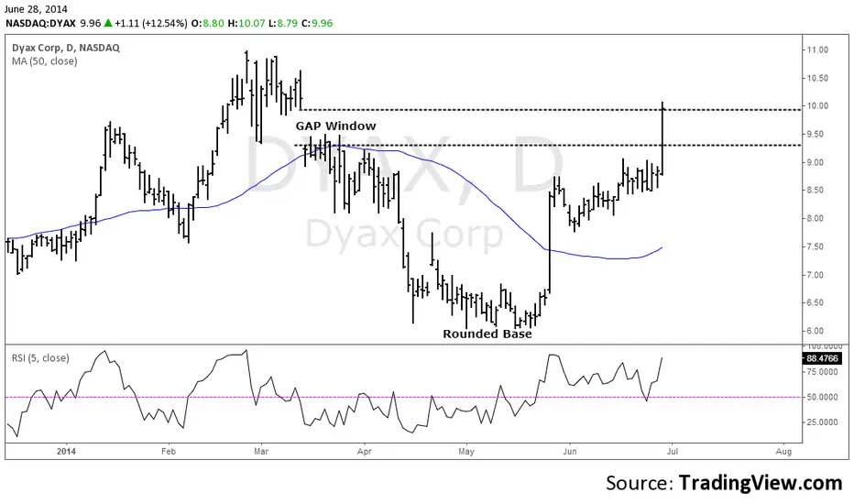
Task: Click the 'Dyax Corp, D, NASDAQ' chart title
Action: point(66,48)
